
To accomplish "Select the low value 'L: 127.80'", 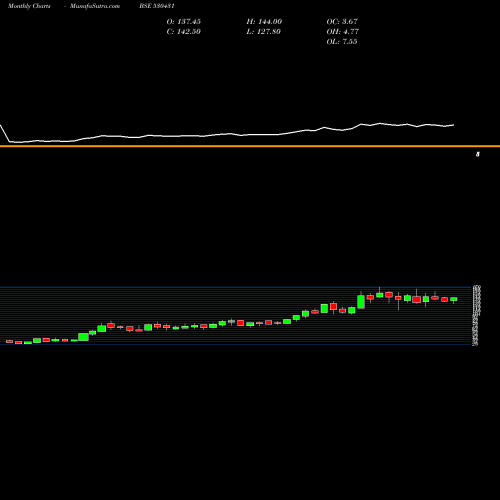I will click(x=264, y=32).
